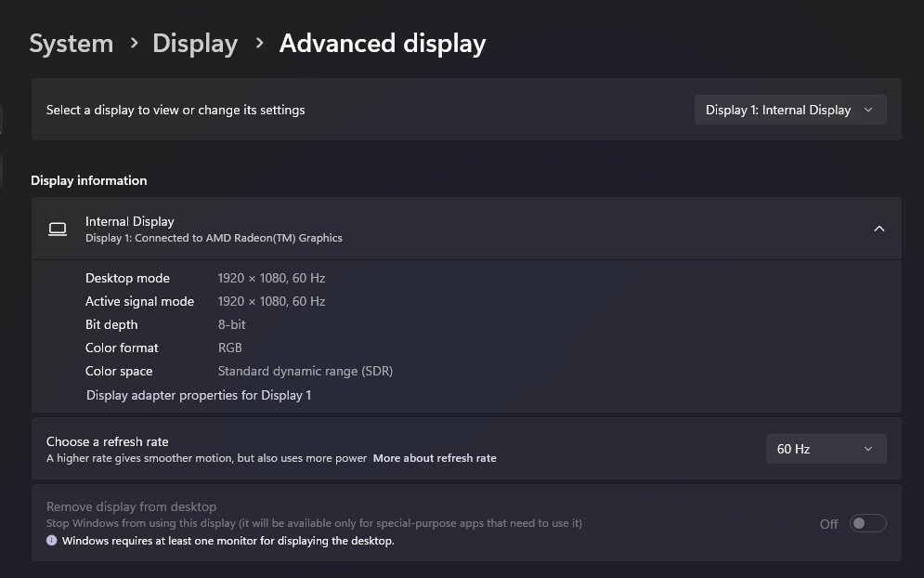Click the Standard dynamic range (SDR) value
924x578 pixels.
(306, 371)
